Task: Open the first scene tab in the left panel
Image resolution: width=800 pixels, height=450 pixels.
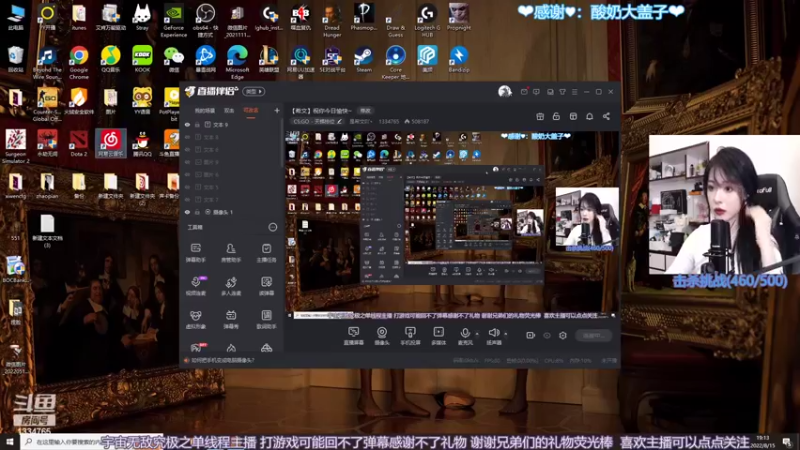Action: click(205, 111)
